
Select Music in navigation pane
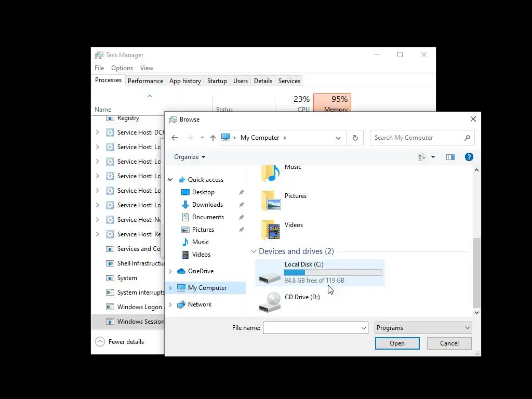(x=200, y=242)
